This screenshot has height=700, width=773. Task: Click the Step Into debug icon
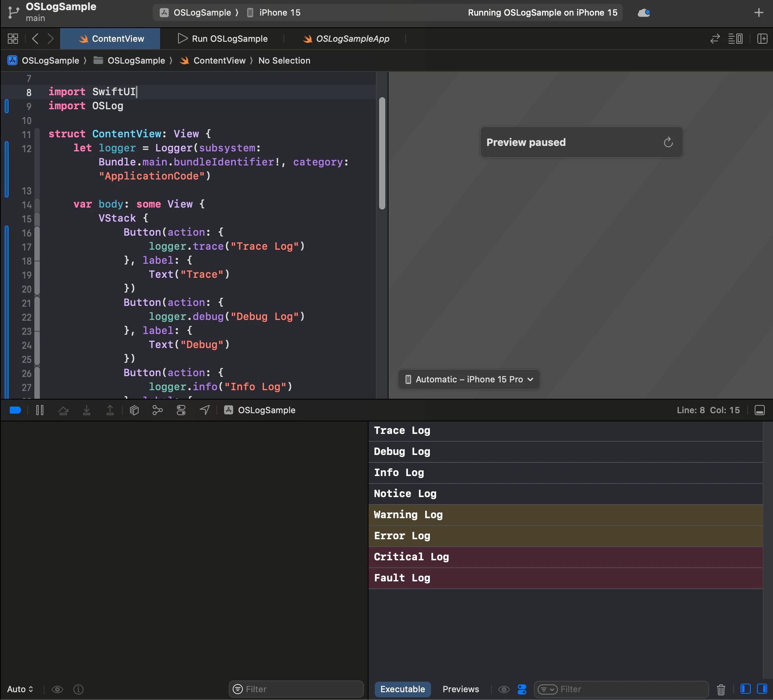[x=87, y=410]
